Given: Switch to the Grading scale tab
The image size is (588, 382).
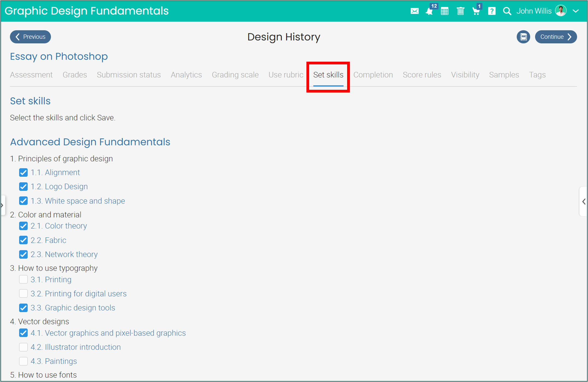Looking at the screenshot, I should 235,75.
